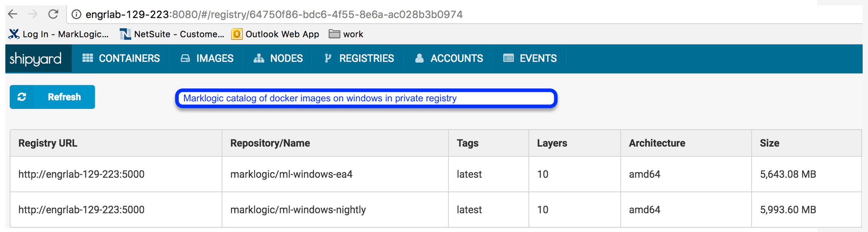The width and height of the screenshot is (868, 232).
Task: Go to the REGISTRIES page
Action: coord(366,58)
